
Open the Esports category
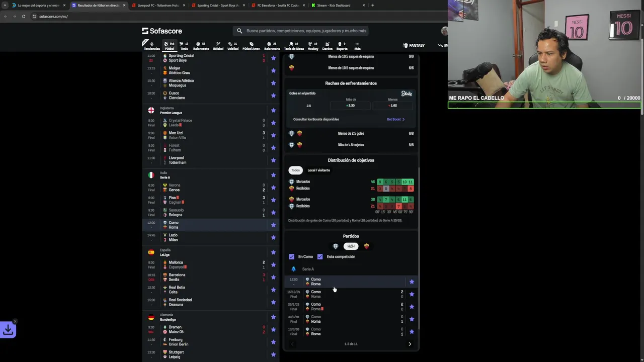(342, 46)
